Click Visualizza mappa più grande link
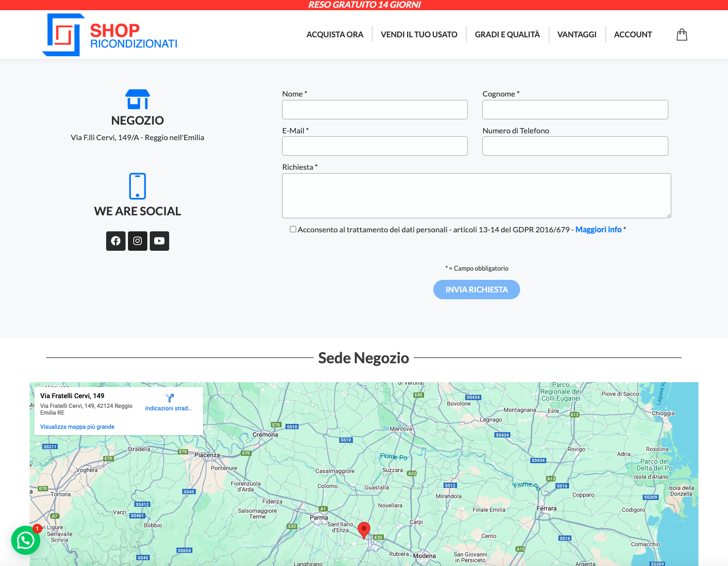 click(x=77, y=426)
